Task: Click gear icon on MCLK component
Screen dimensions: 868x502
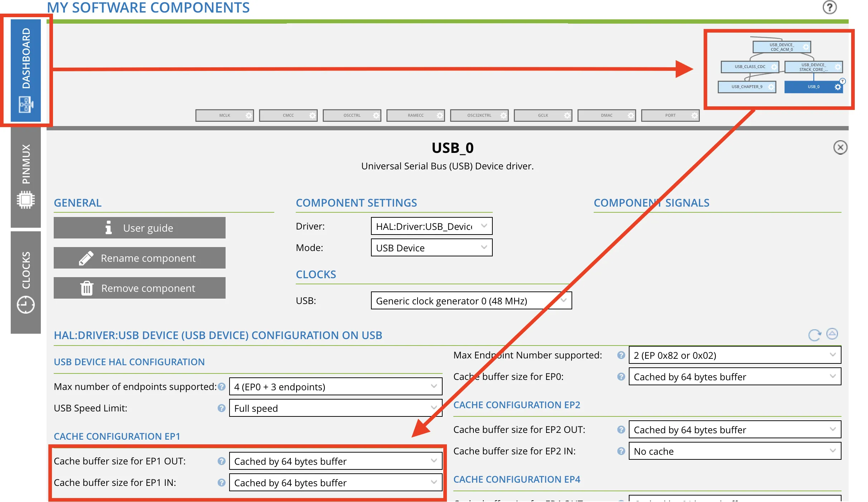Action: [x=249, y=115]
